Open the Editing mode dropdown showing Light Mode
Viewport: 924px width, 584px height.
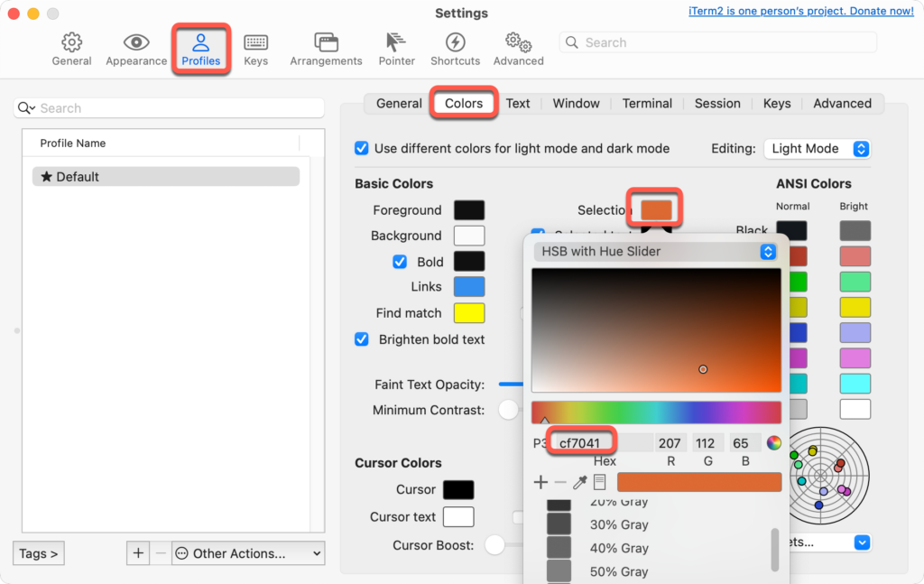coord(817,148)
